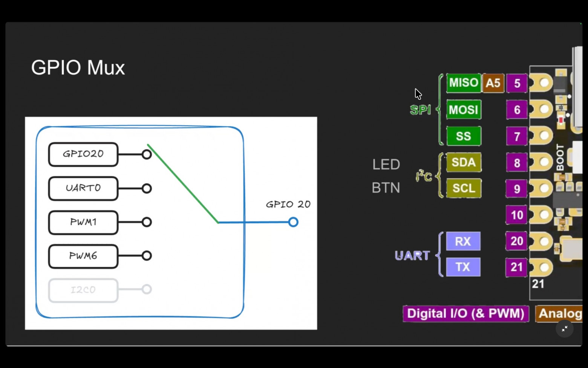
Task: Click the BOOT label on the board
Action: click(x=560, y=157)
